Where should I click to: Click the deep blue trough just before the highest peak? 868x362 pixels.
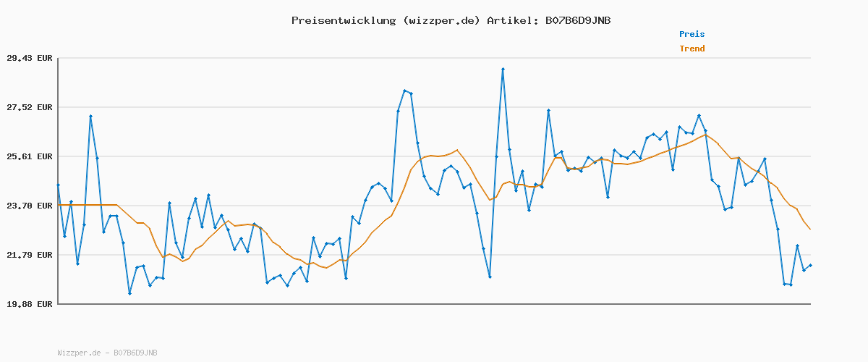pos(490,277)
